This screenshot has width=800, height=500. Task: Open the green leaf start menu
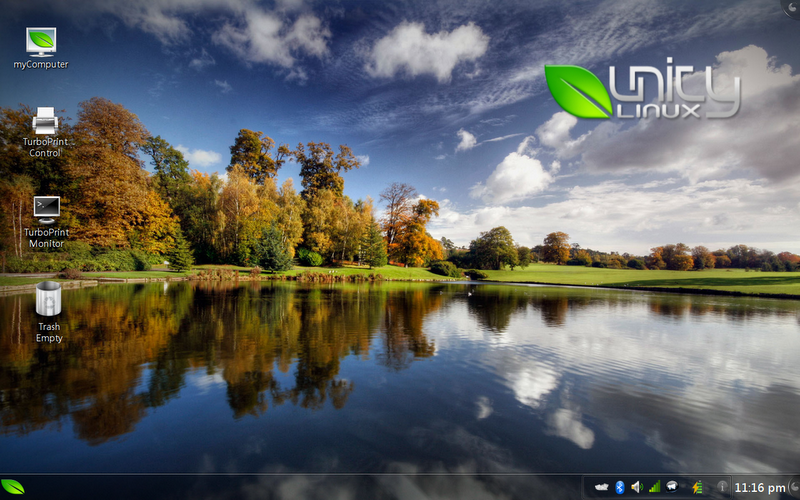click(13, 487)
